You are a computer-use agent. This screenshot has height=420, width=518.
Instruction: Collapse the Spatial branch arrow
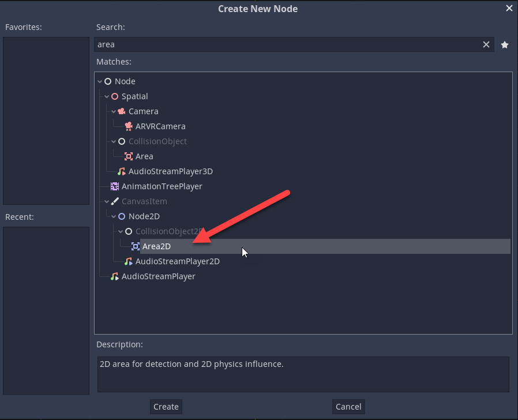107,97
